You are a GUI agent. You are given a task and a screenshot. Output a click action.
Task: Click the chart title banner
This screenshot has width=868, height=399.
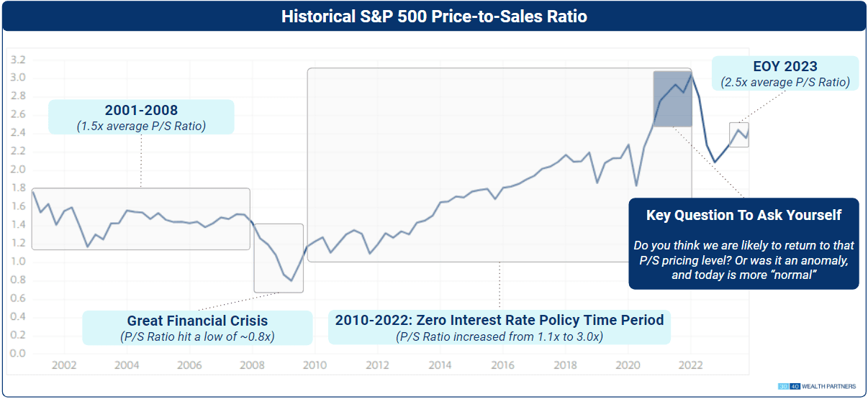pyautogui.click(x=434, y=17)
